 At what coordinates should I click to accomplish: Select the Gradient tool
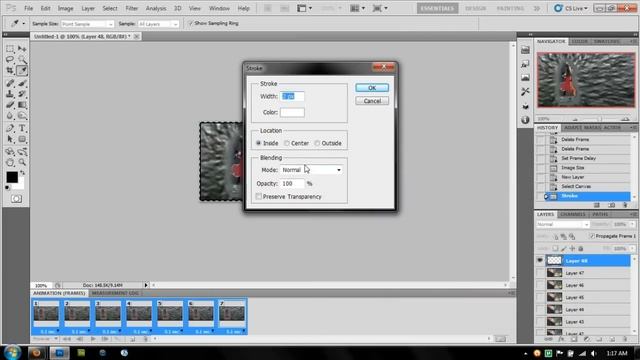coord(22,105)
